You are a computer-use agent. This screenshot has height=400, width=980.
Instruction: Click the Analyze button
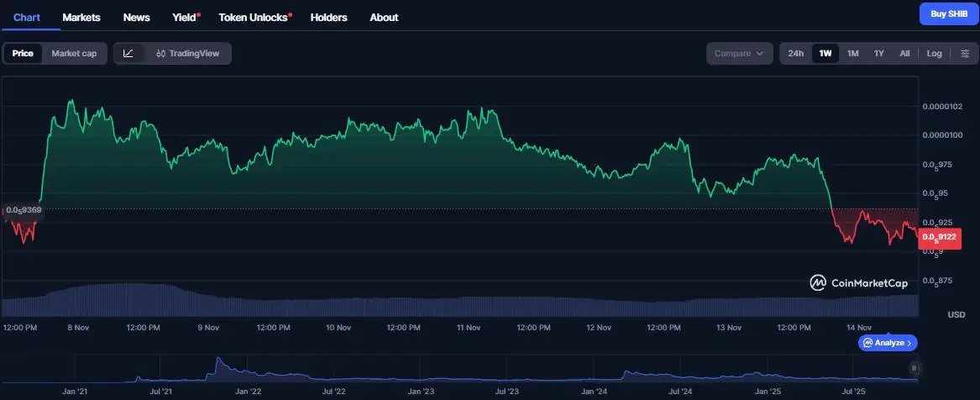[887, 343]
